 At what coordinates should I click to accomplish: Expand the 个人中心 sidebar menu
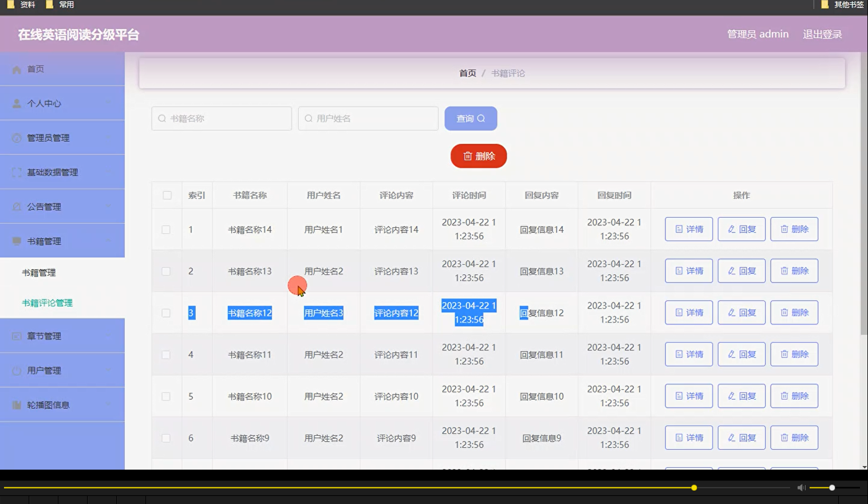62,103
